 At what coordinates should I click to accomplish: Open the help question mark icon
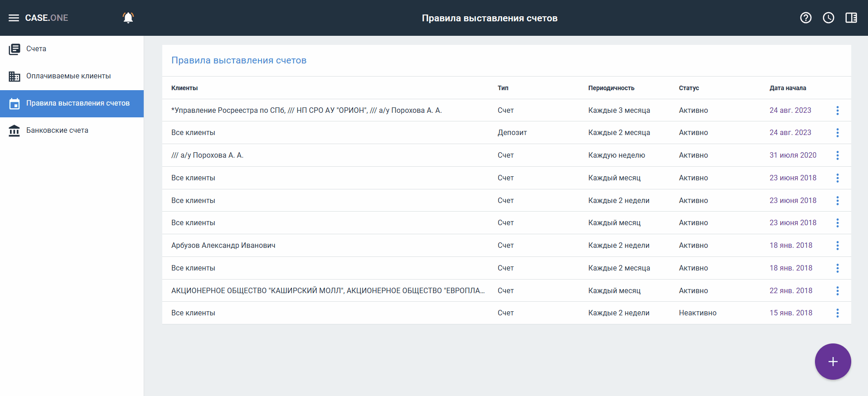tap(805, 18)
